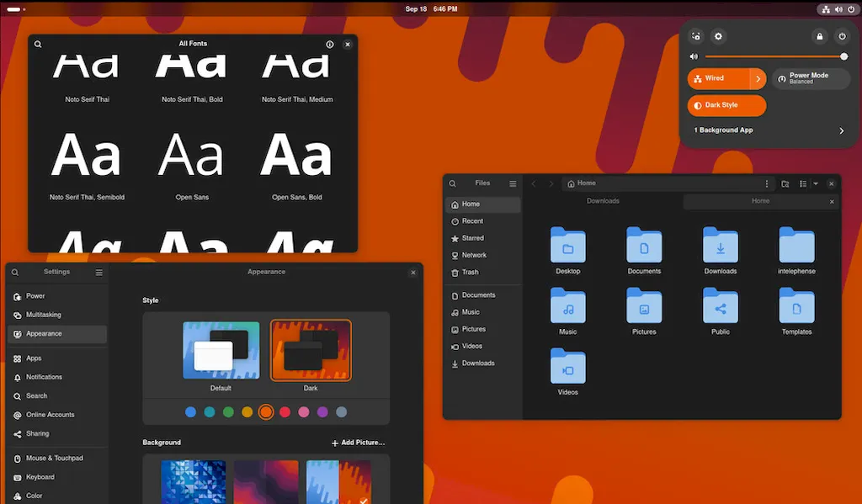Show font info in All Fonts header
Screen dimensions: 862x504
[x=330, y=45]
